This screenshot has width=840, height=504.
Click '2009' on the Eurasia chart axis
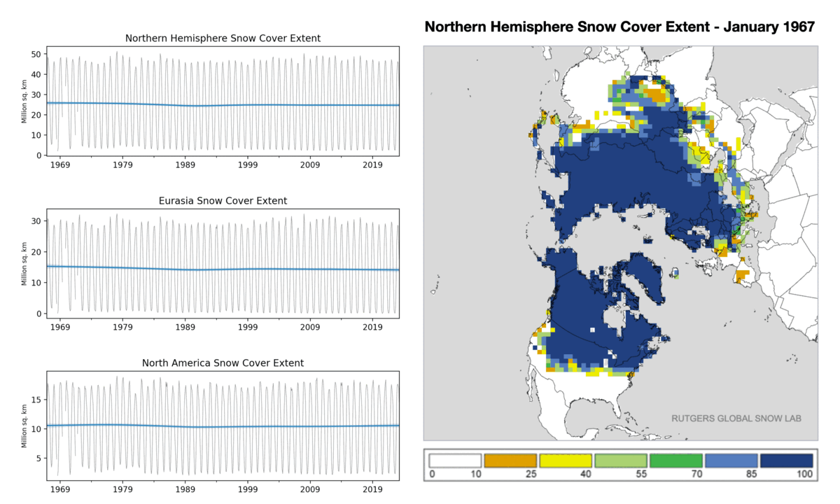[310, 327]
